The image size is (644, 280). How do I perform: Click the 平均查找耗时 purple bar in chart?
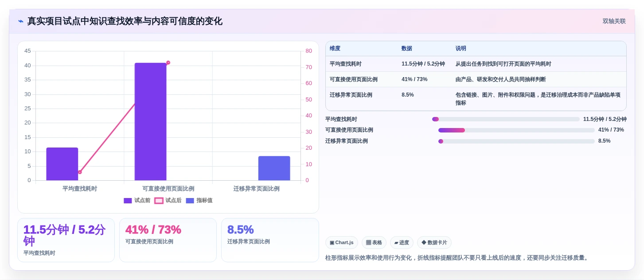[x=62, y=164]
